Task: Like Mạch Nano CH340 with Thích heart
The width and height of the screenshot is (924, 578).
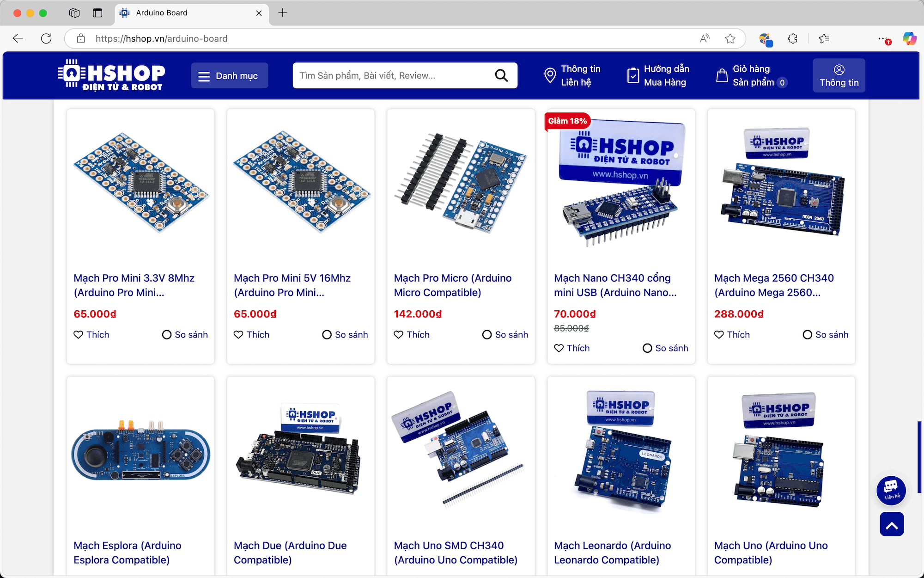Action: [x=572, y=348]
